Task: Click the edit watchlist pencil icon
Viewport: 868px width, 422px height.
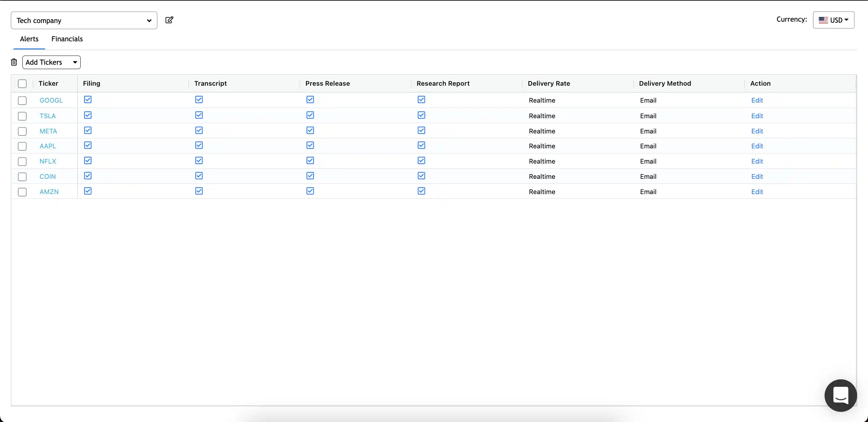Action: point(169,20)
